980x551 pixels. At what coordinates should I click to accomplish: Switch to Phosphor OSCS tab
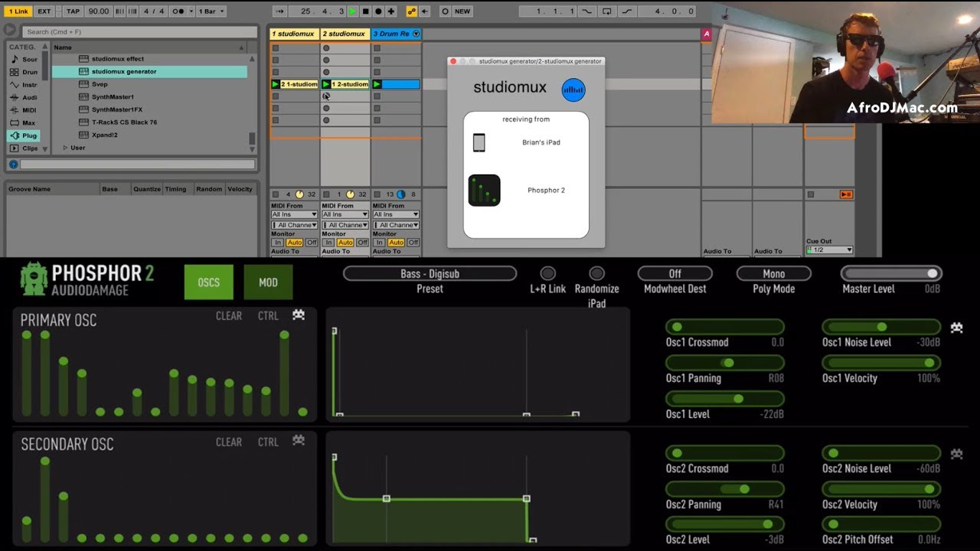point(209,282)
